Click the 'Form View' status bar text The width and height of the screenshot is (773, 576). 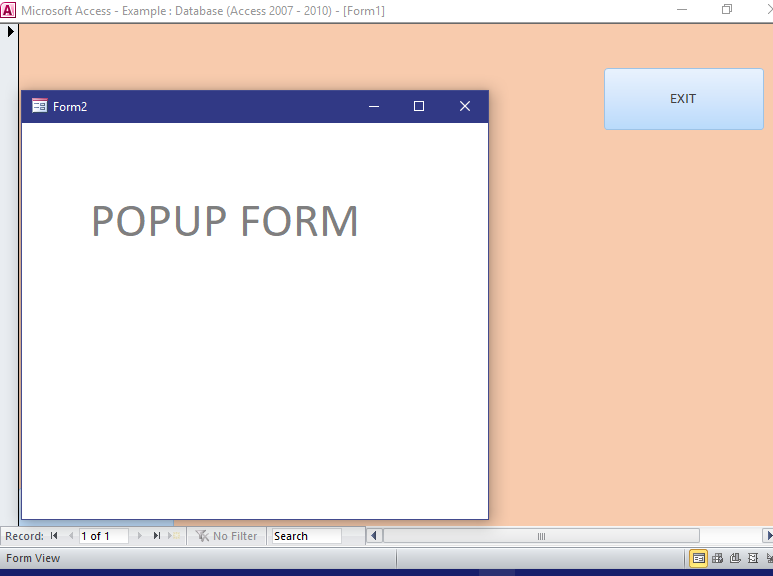tap(33, 558)
